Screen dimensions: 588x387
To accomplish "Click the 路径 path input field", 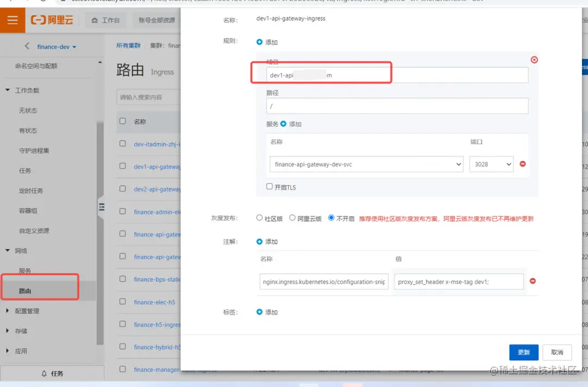I will click(x=397, y=106).
